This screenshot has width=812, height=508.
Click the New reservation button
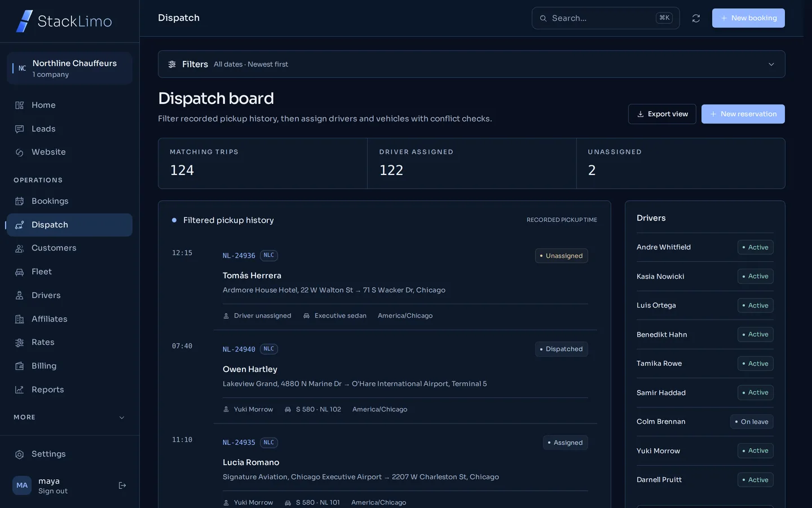tap(743, 114)
